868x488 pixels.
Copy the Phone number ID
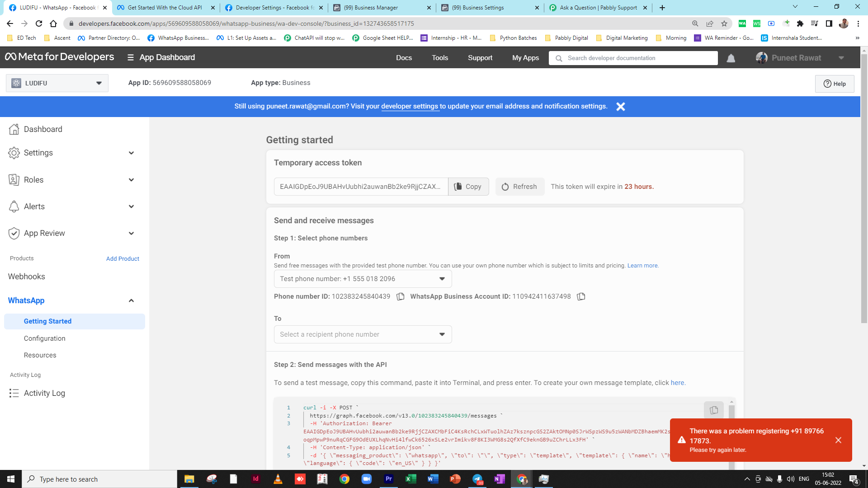400,297
